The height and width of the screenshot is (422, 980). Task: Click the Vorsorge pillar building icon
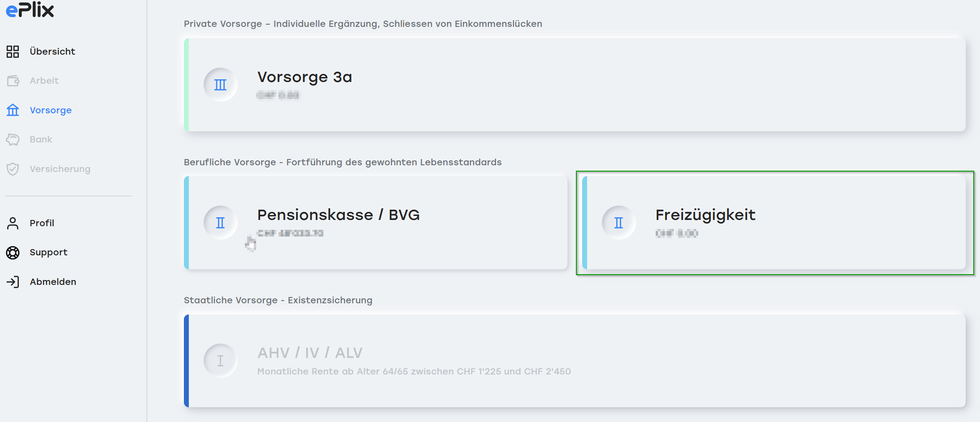point(13,110)
